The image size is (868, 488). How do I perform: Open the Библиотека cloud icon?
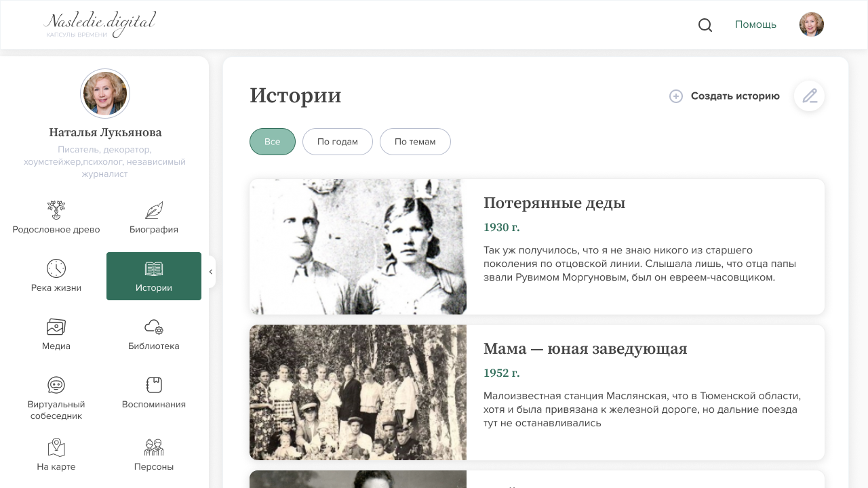tap(154, 327)
